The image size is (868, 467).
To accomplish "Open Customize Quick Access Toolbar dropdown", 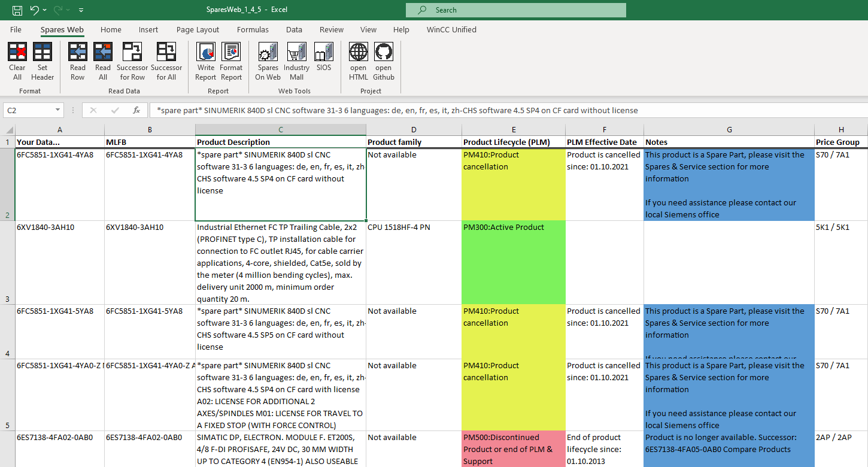I will pyautogui.click(x=81, y=10).
